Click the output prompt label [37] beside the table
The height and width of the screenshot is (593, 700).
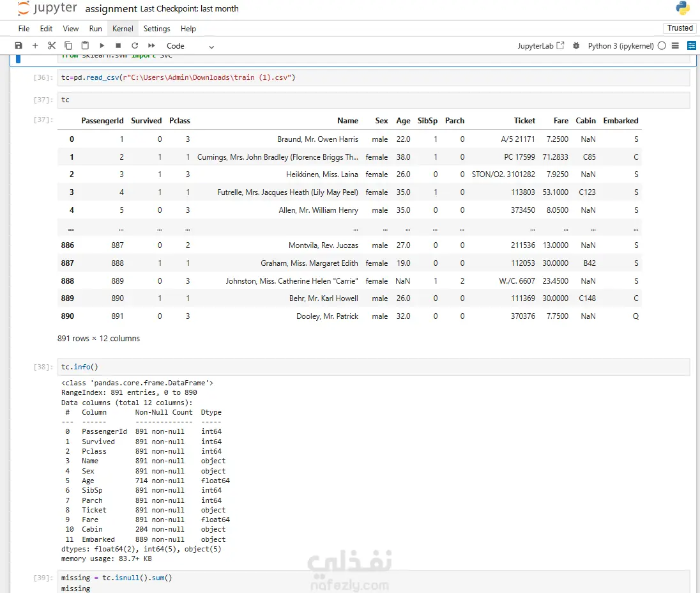click(43, 119)
